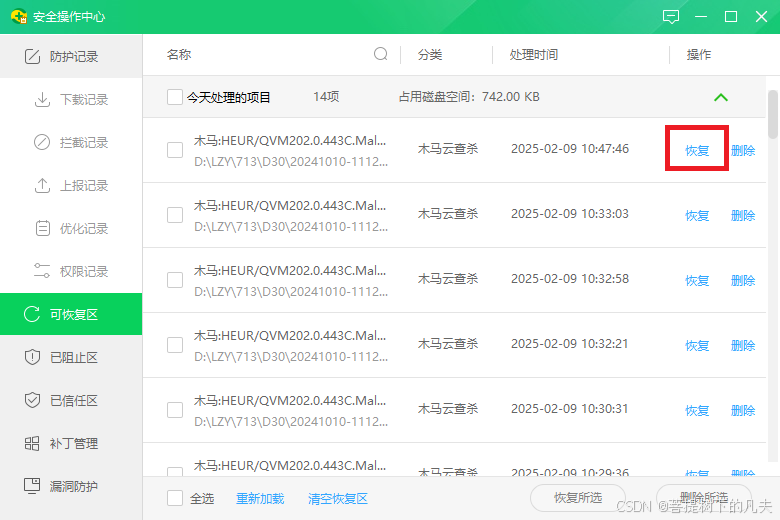Click the 清空恢复区 link
The height and width of the screenshot is (520, 780).
tap(337, 499)
